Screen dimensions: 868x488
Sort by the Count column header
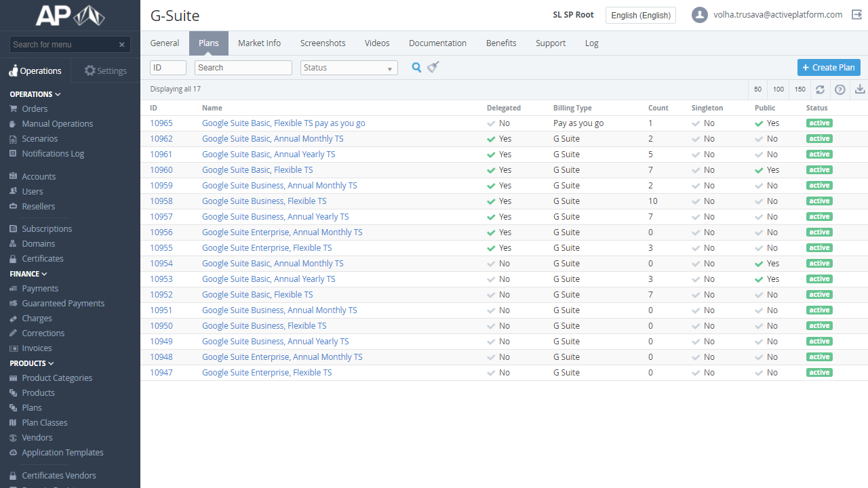(658, 108)
